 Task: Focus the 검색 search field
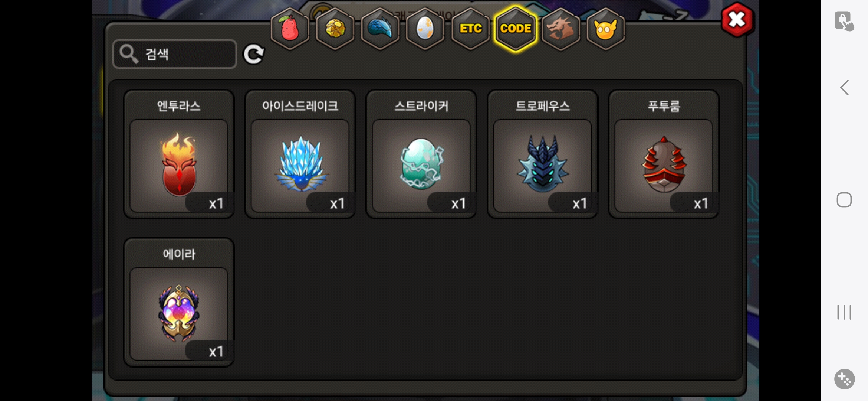point(175,54)
